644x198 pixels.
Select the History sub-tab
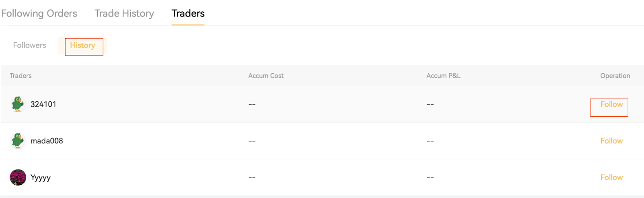(x=83, y=45)
